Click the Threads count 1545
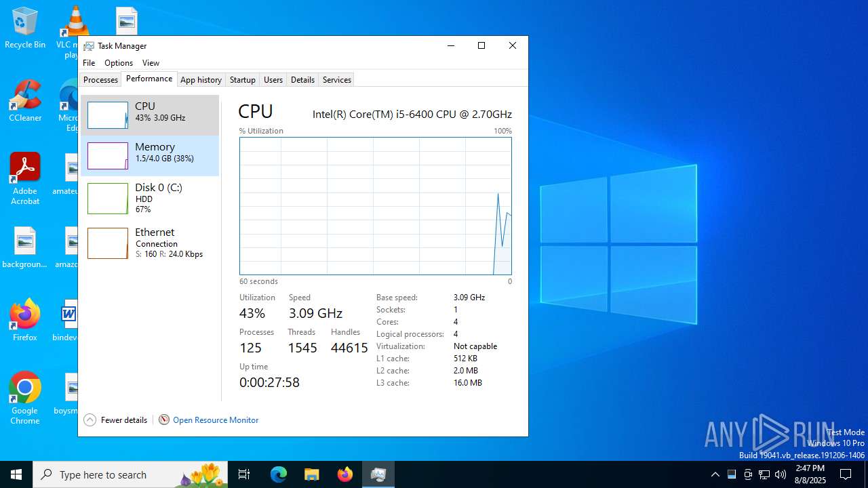The width and height of the screenshot is (868, 488). pyautogui.click(x=302, y=348)
